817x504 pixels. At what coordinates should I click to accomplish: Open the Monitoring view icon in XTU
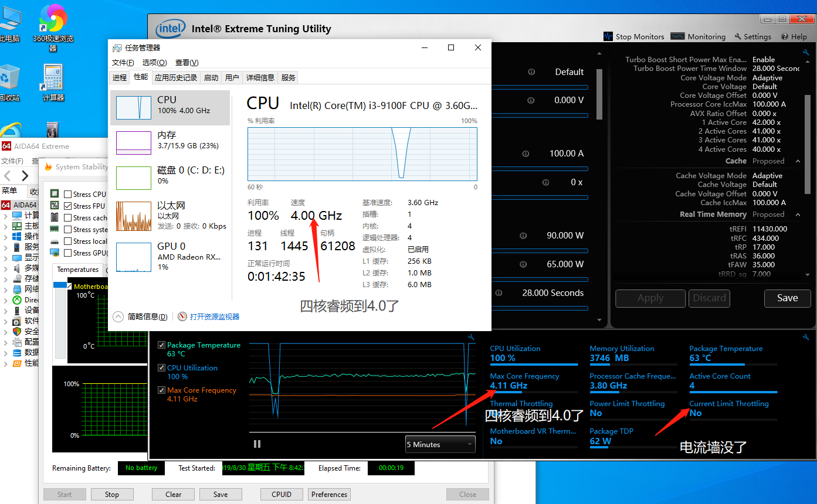point(677,36)
